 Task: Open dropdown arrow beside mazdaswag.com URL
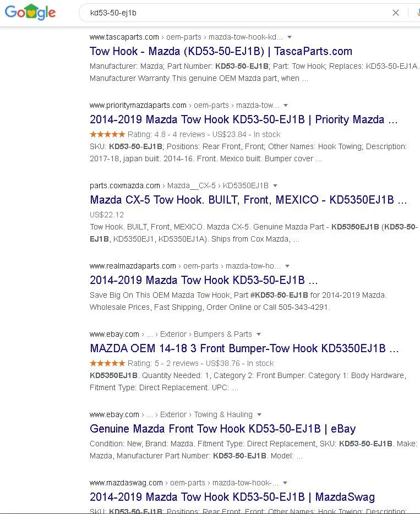tap(285, 483)
